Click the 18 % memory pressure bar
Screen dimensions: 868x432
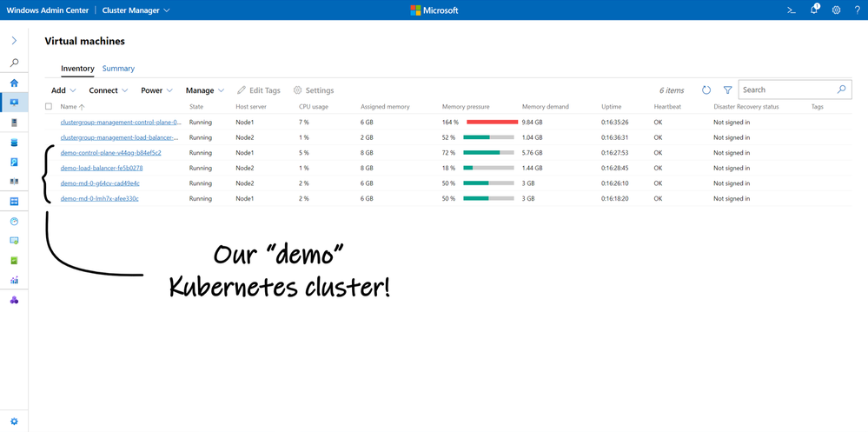488,168
